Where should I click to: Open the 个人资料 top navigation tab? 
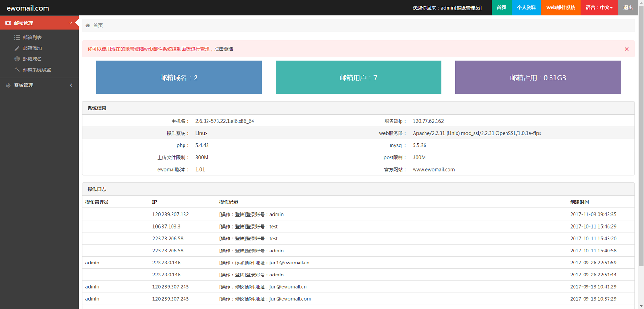526,8
